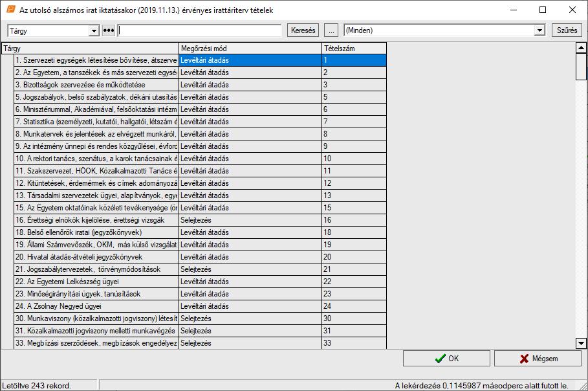Click Tételszám cell with value 10
The image size is (588, 391).
(x=354, y=159)
